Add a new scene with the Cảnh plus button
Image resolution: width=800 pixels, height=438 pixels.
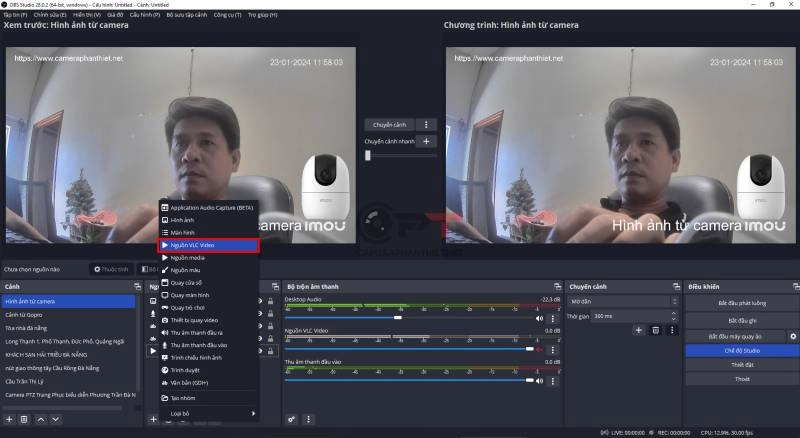tap(9, 419)
